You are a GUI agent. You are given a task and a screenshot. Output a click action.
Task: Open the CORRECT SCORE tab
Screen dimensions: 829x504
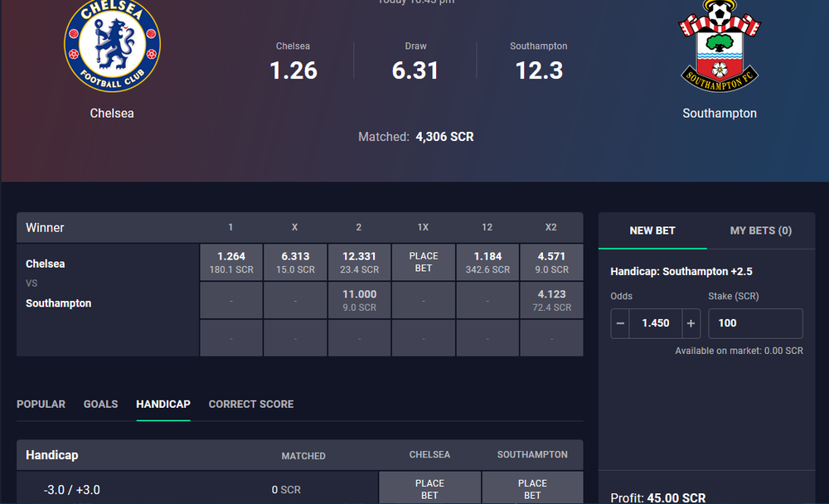tap(251, 404)
